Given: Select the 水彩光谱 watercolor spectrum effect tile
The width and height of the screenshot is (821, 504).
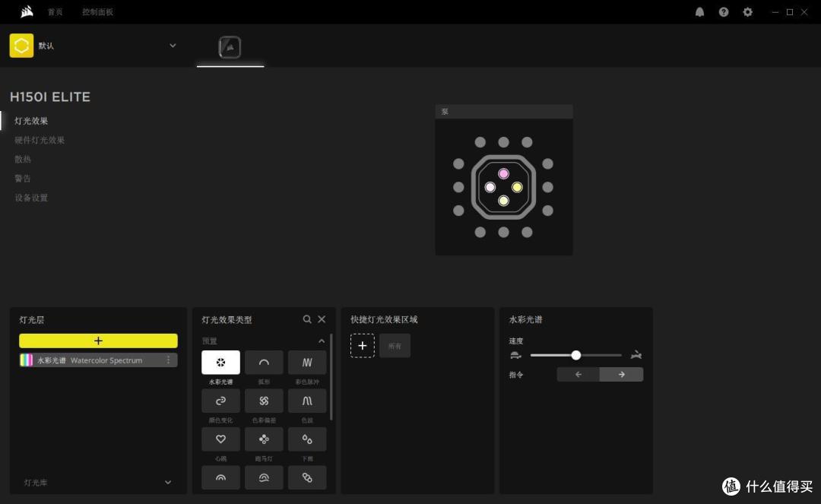Looking at the screenshot, I should (x=220, y=362).
